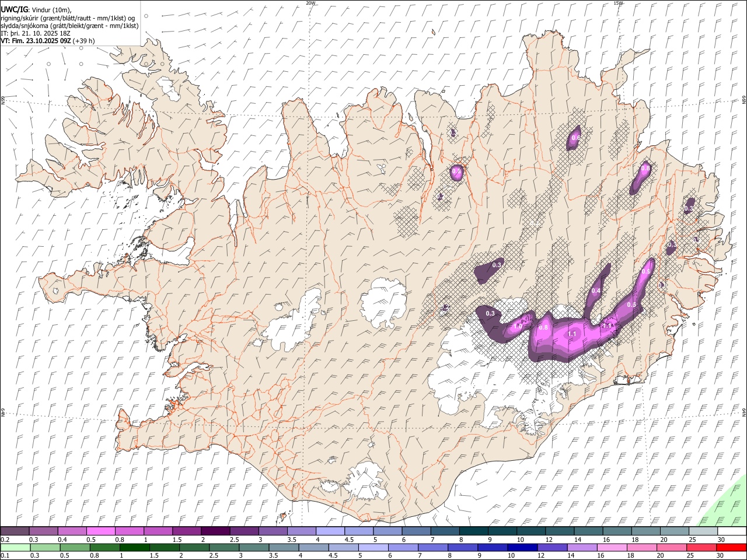Pick the darkest purple snow swatch at 2
The width and height of the screenshot is (747, 560).
pyautogui.click(x=215, y=531)
